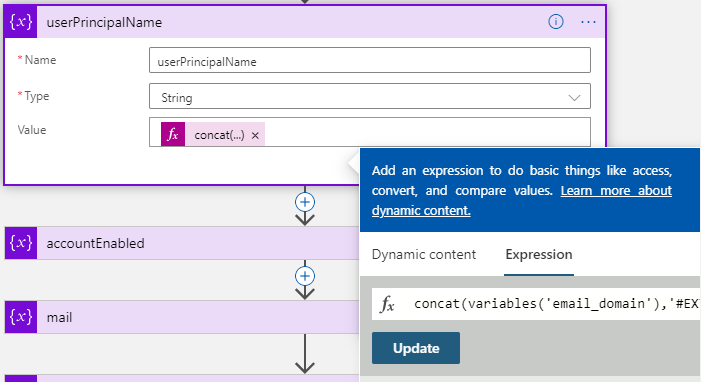Insert a step using plus below accountEnabled
This screenshot has width=701, height=382.
click(x=305, y=276)
